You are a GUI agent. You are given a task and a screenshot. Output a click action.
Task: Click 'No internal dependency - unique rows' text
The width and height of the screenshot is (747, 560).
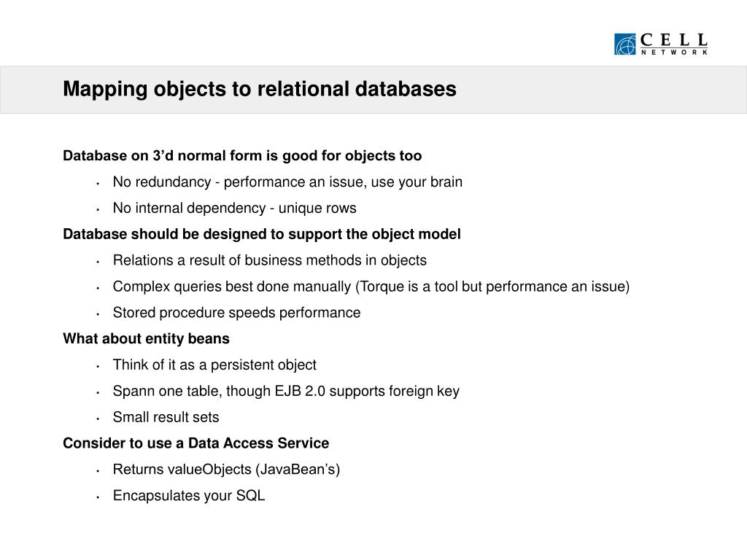[x=234, y=209]
